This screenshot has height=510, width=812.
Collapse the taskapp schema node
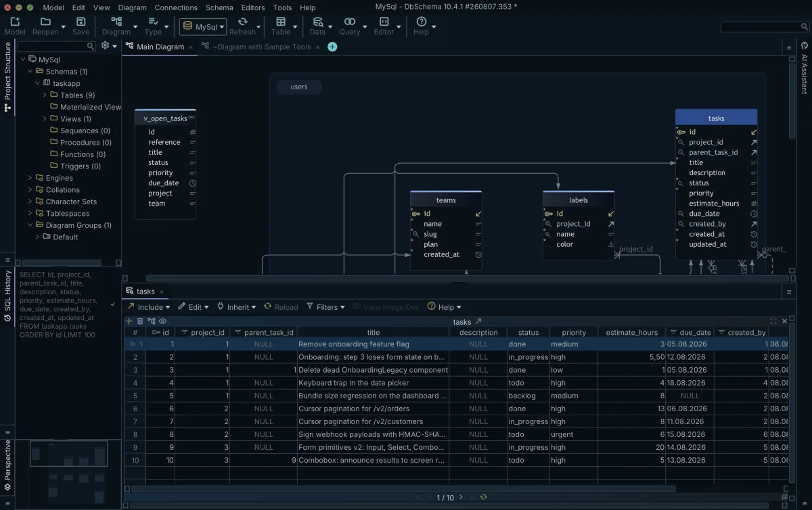coord(37,83)
